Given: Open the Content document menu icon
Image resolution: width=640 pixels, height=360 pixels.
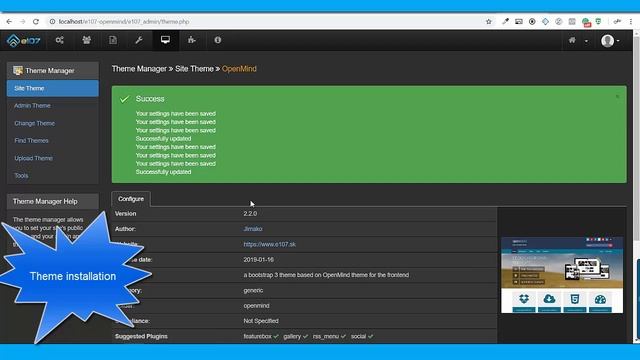Looking at the screenshot, I should coord(113,40).
